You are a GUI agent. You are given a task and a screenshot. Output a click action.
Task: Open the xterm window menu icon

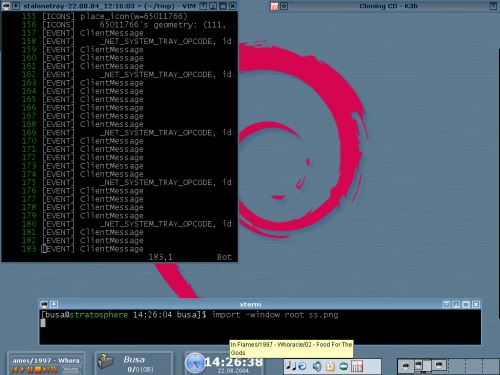click(44, 304)
